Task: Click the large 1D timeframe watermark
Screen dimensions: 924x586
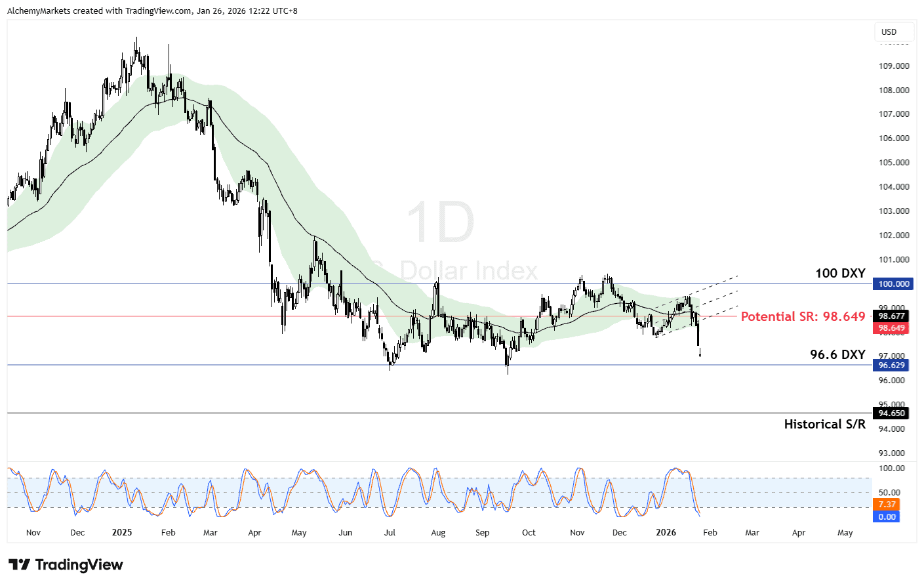Action: tap(440, 223)
